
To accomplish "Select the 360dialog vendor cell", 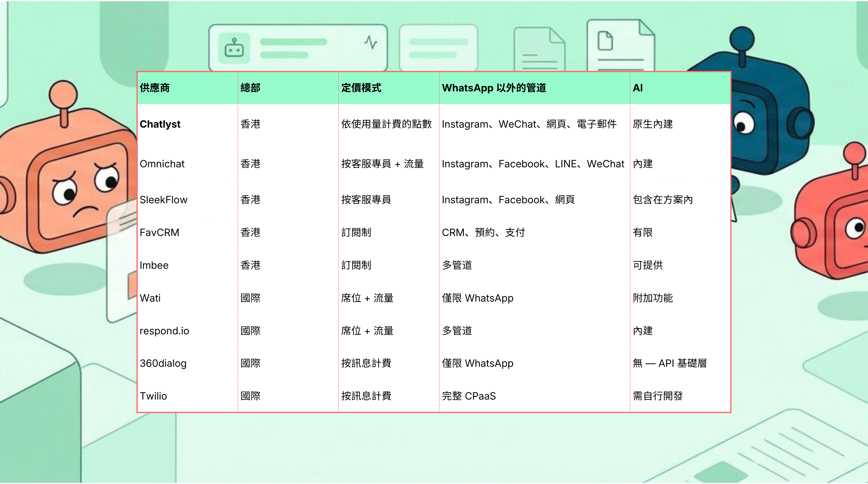I will coord(187,363).
